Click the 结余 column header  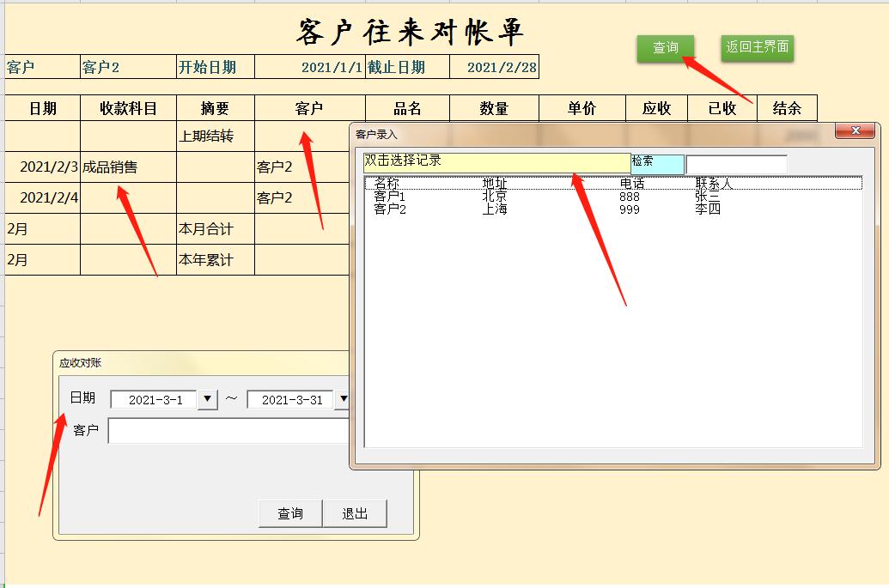[x=788, y=106]
